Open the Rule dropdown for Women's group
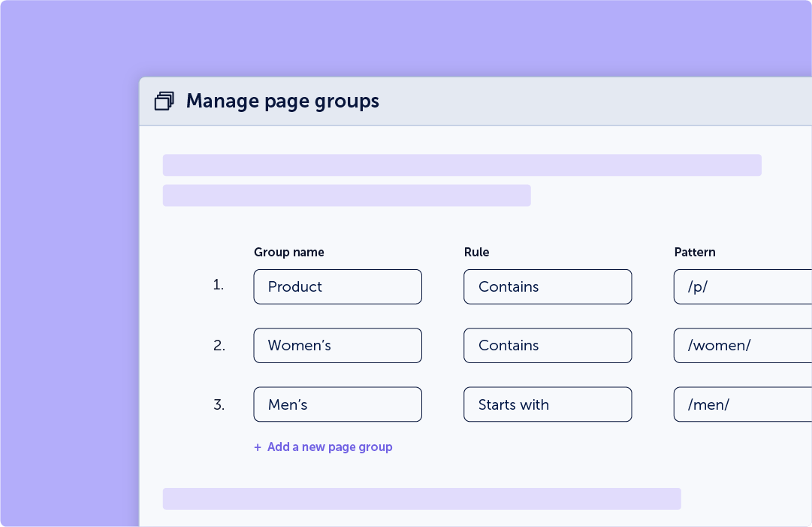The height and width of the screenshot is (527, 812). pyautogui.click(x=548, y=345)
